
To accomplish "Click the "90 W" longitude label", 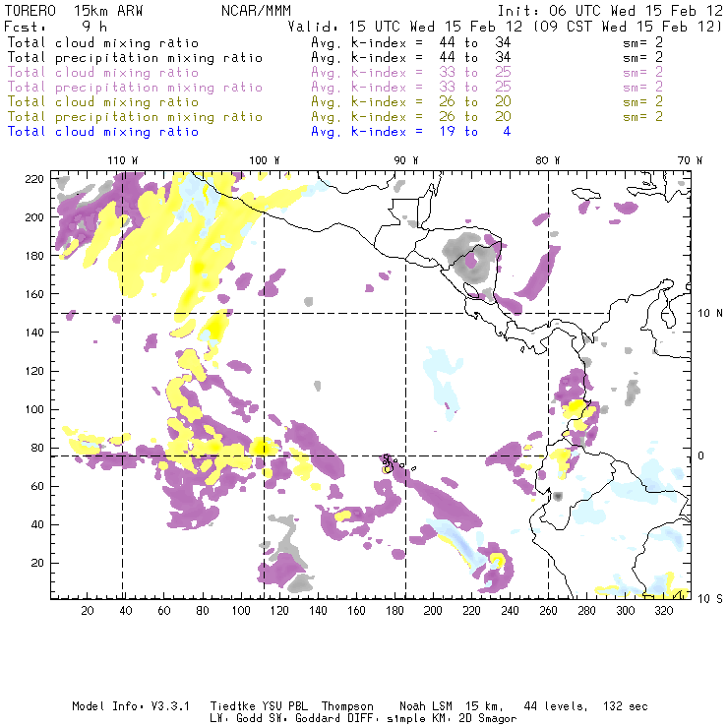I will 405,160.
